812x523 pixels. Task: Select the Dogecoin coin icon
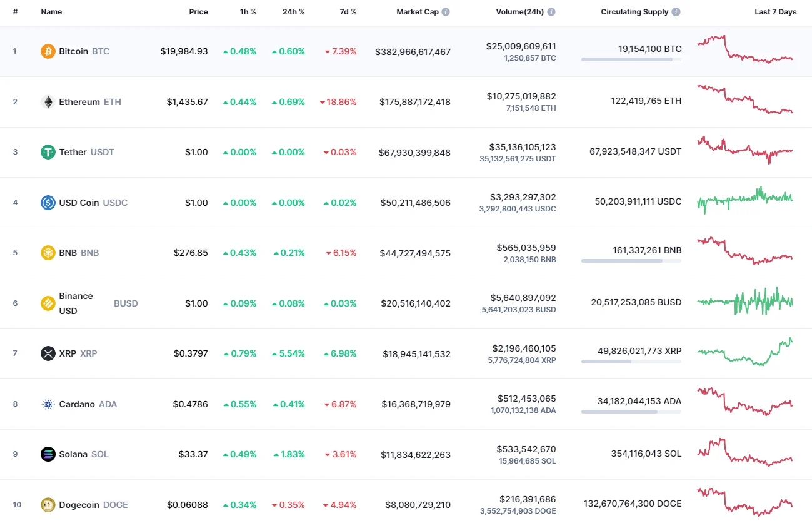(x=48, y=504)
